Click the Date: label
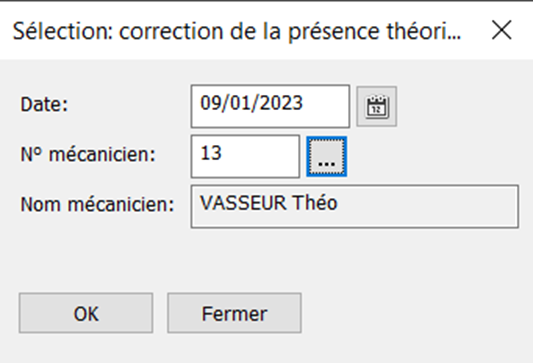The image size is (533, 363). click(44, 104)
